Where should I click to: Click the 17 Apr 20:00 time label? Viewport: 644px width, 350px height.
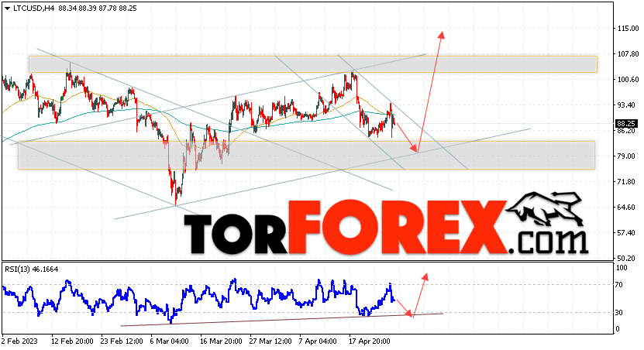[x=369, y=341]
